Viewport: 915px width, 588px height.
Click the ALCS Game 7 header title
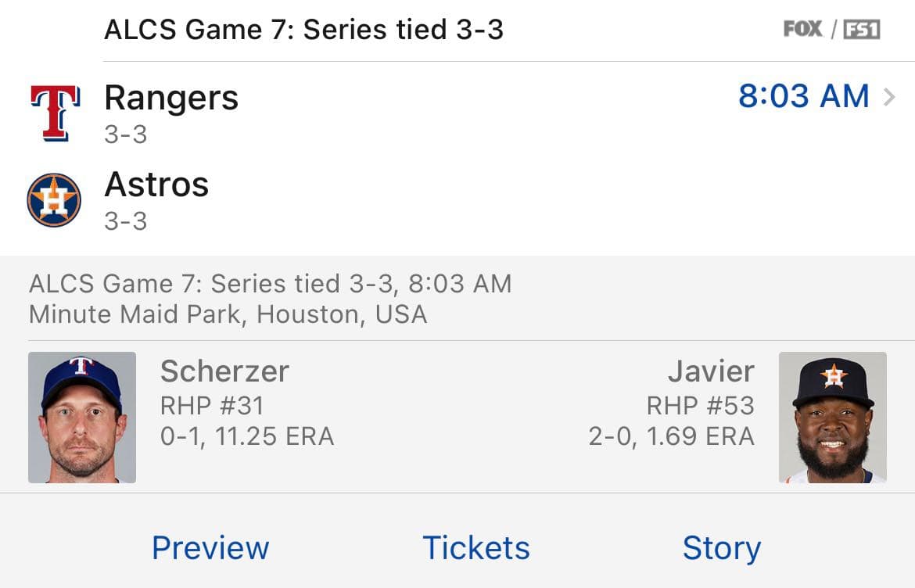click(305, 29)
